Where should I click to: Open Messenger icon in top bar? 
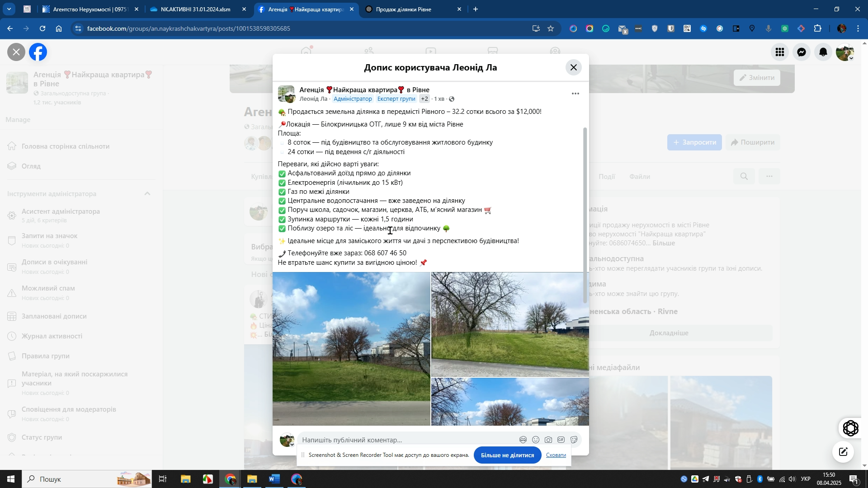click(802, 52)
